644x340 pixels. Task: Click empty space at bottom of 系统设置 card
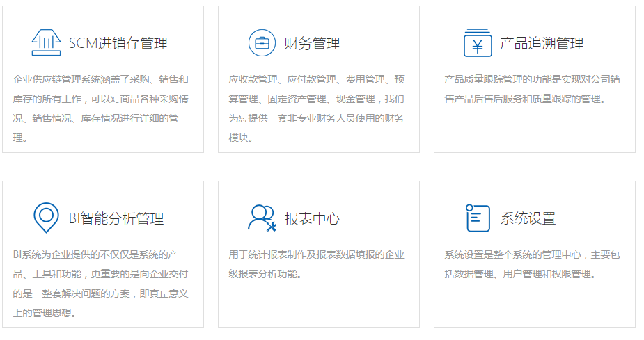tap(534, 306)
